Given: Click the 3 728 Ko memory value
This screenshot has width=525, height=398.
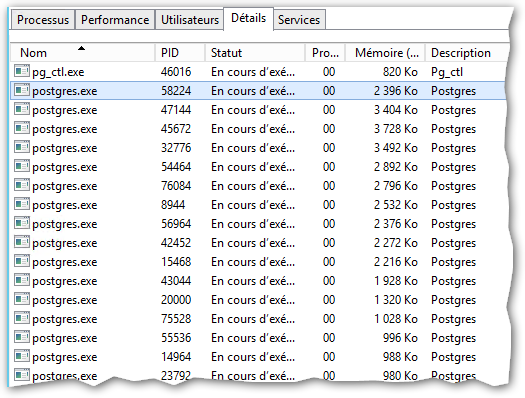Looking at the screenshot, I should click(x=396, y=129).
